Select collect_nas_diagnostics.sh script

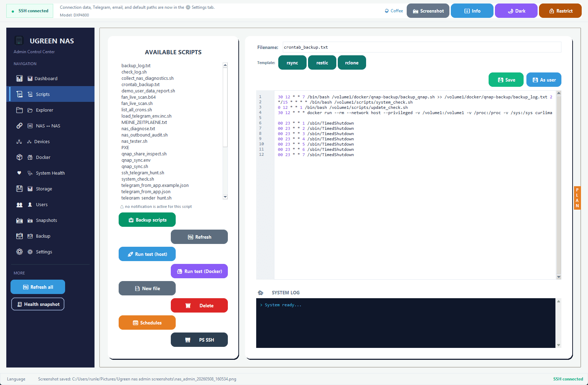pos(147,78)
